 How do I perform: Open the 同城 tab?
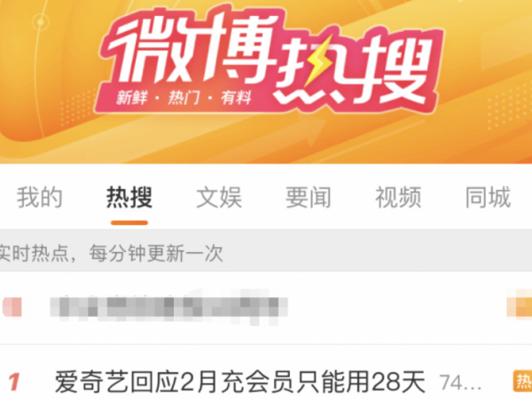click(x=488, y=197)
